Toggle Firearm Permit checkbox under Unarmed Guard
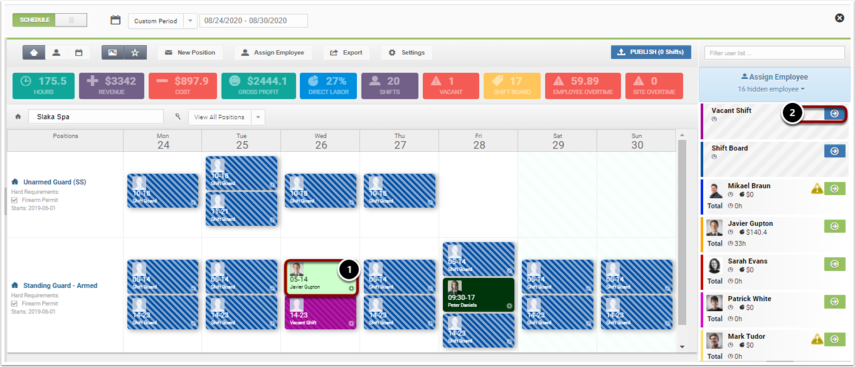Image resolution: width=855 pixels, height=367 pixels. 15,200
